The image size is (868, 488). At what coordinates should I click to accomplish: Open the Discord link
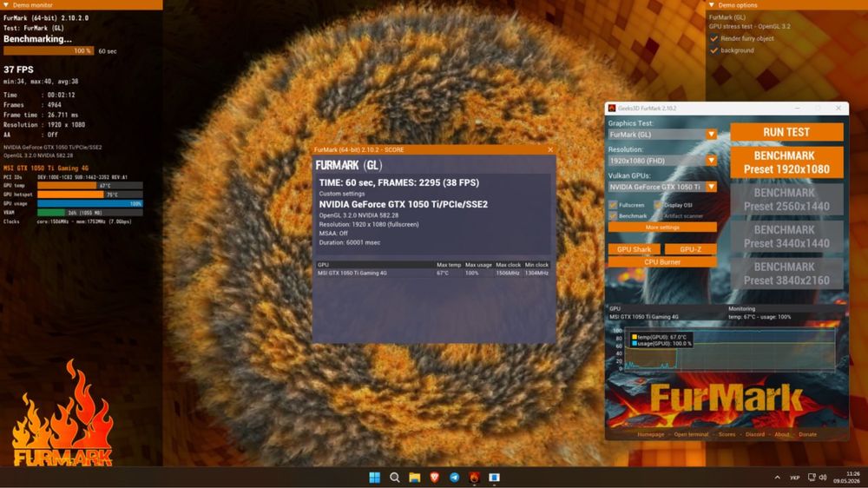pyautogui.click(x=754, y=435)
